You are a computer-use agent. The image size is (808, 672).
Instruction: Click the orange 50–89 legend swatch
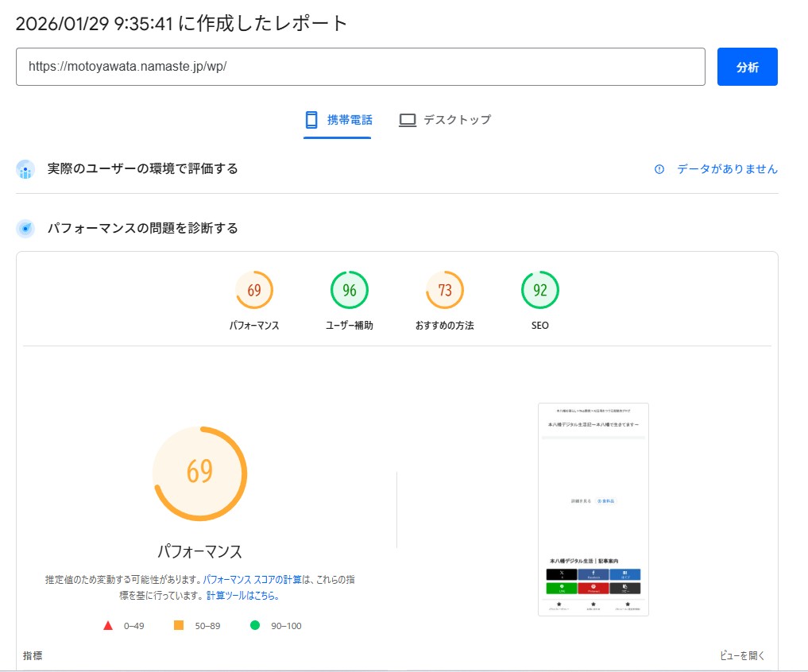(x=178, y=625)
